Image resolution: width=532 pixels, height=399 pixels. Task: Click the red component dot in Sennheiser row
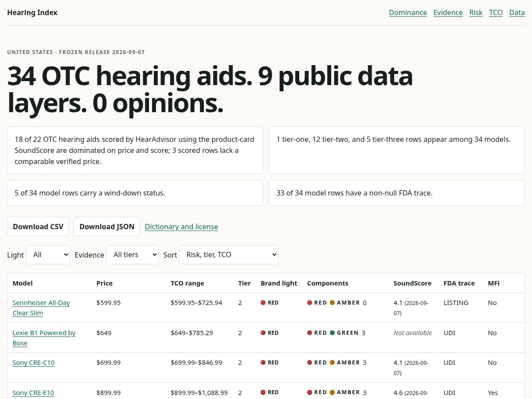tap(310, 303)
